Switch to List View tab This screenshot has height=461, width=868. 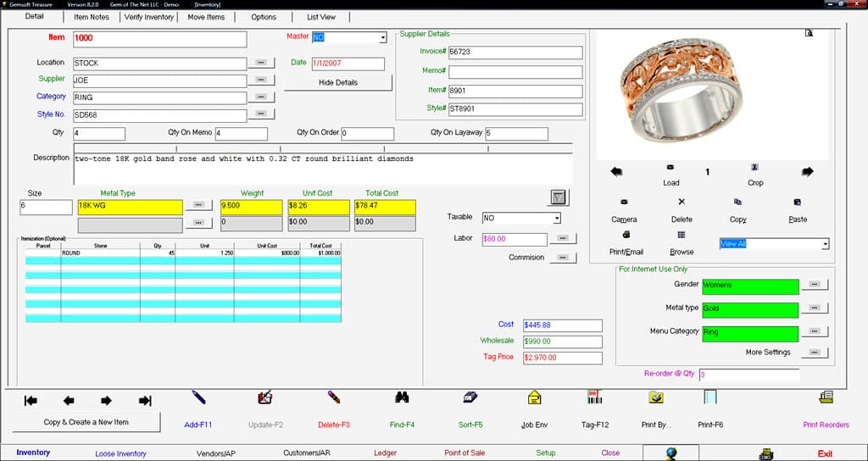321,17
